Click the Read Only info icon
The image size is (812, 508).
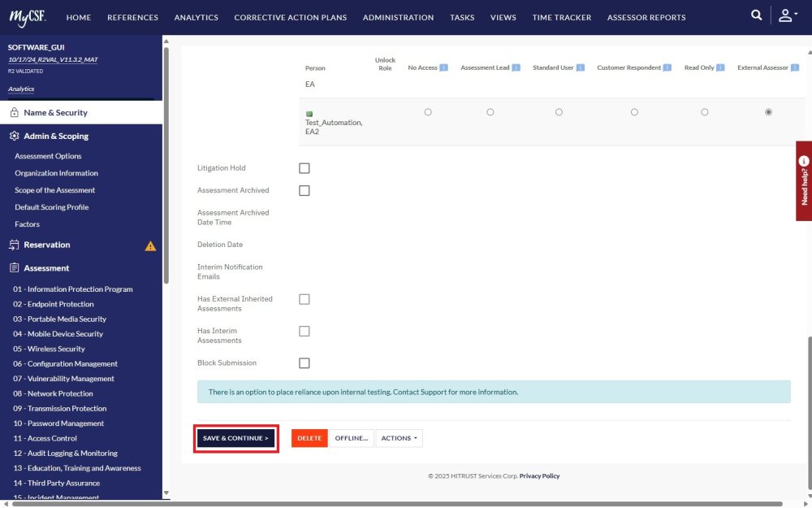tap(720, 67)
